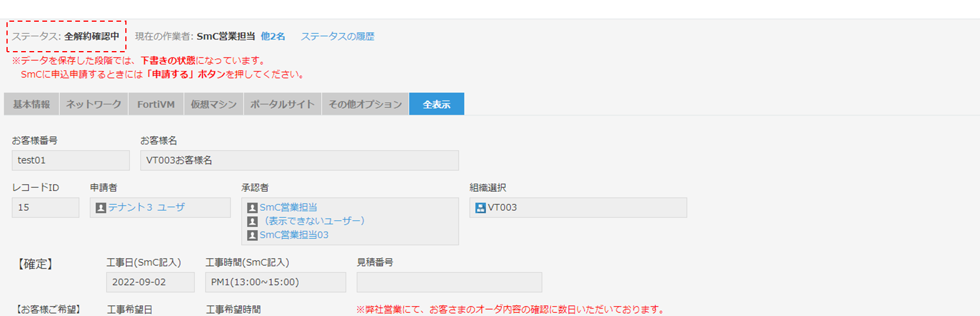Screen dimensions: 980x316
Task: Click the 工事時間 field PM1(13:00~15:00)
Action: pos(275,282)
